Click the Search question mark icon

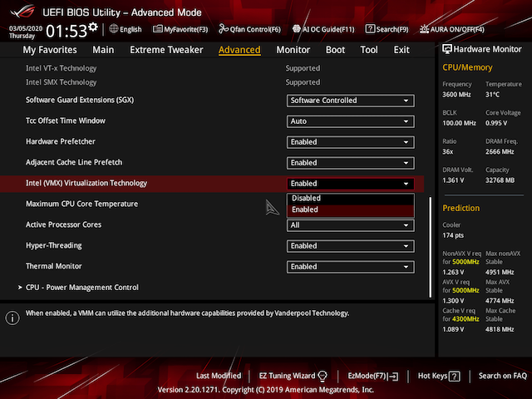[370, 29]
